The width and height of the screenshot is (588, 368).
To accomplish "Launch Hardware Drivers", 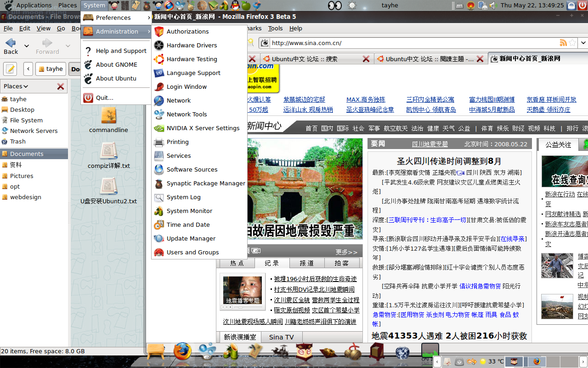I will (199, 45).
